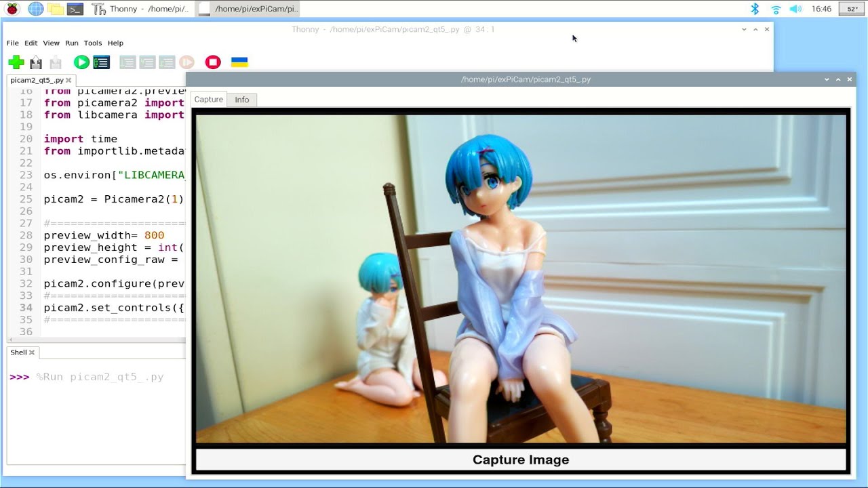Minimize the Thonny window
The width and height of the screenshot is (868, 488).
click(x=744, y=29)
